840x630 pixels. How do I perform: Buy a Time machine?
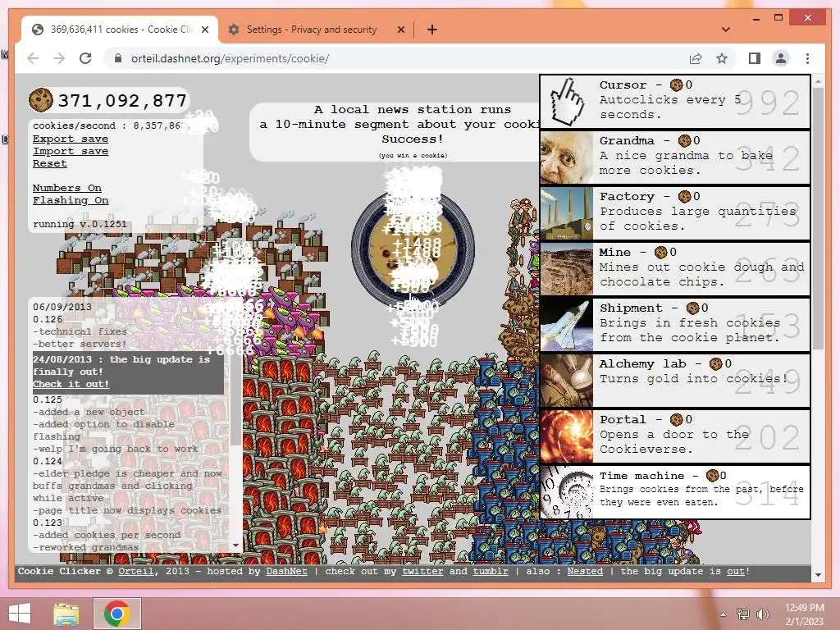[x=675, y=492]
